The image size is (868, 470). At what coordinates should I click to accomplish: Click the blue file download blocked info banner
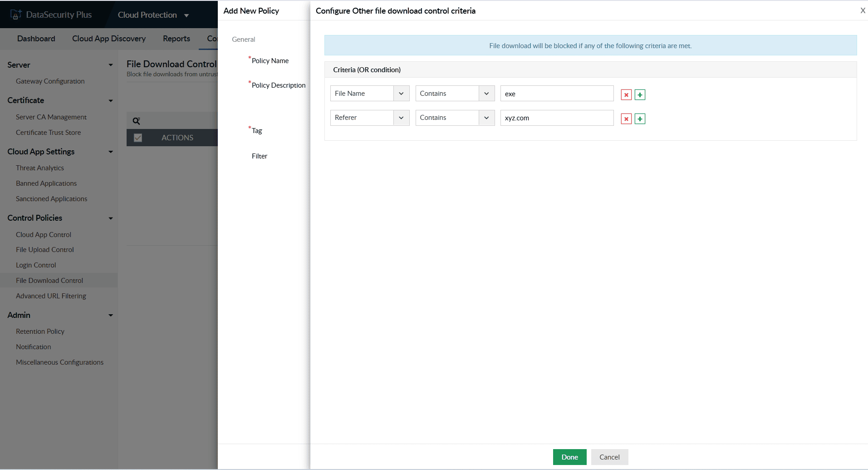coord(590,45)
